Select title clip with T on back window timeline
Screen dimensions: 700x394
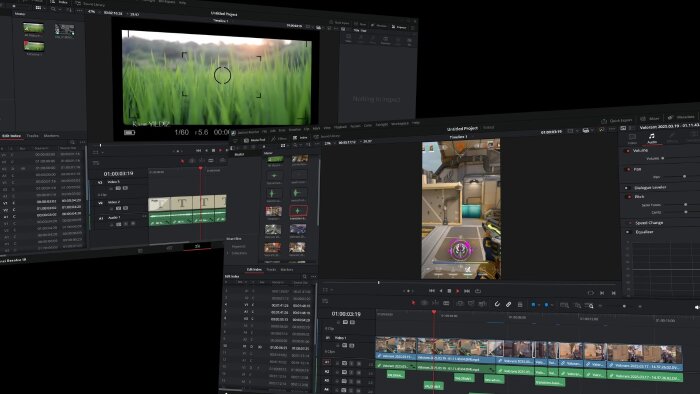click(x=182, y=203)
